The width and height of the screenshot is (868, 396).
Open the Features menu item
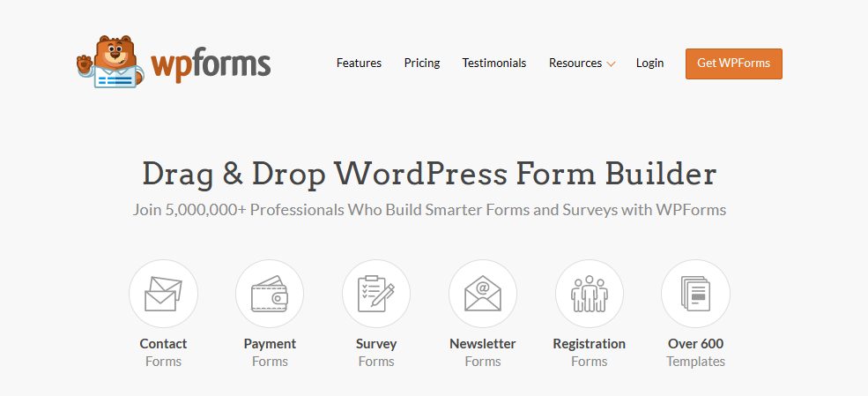[359, 64]
